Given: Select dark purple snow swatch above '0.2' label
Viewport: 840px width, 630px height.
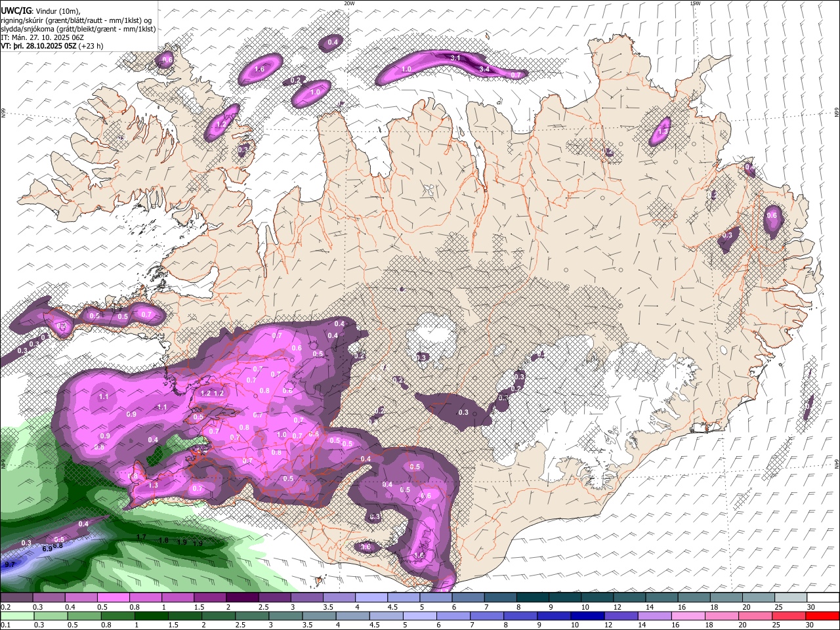Looking at the screenshot, I should pos(16,598).
